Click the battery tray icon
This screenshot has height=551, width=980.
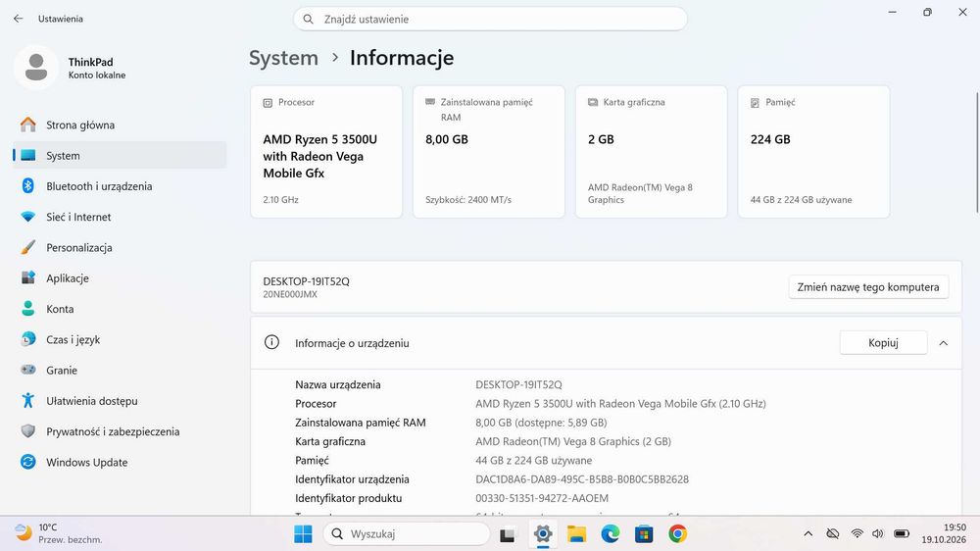(x=902, y=533)
